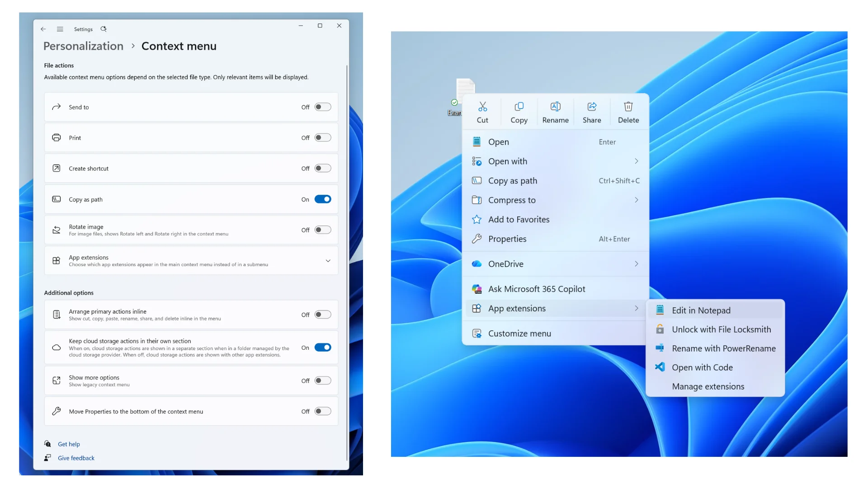Screen dimensions: 868x488
Task: Expand the Compress to submenu arrow
Action: tap(636, 200)
